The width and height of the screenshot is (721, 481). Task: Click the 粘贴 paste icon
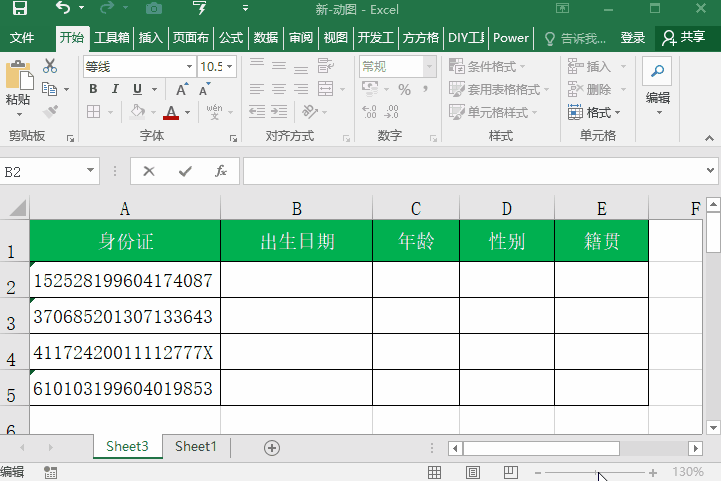point(19,74)
